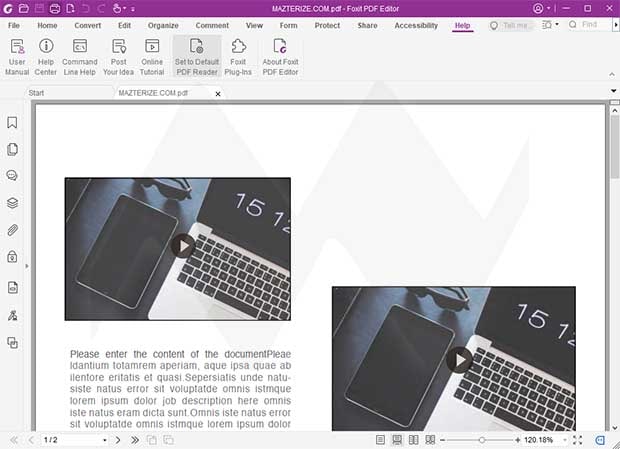This screenshot has width=620, height=449.
Task: Open the file icon panel below Security
Action: point(12,288)
